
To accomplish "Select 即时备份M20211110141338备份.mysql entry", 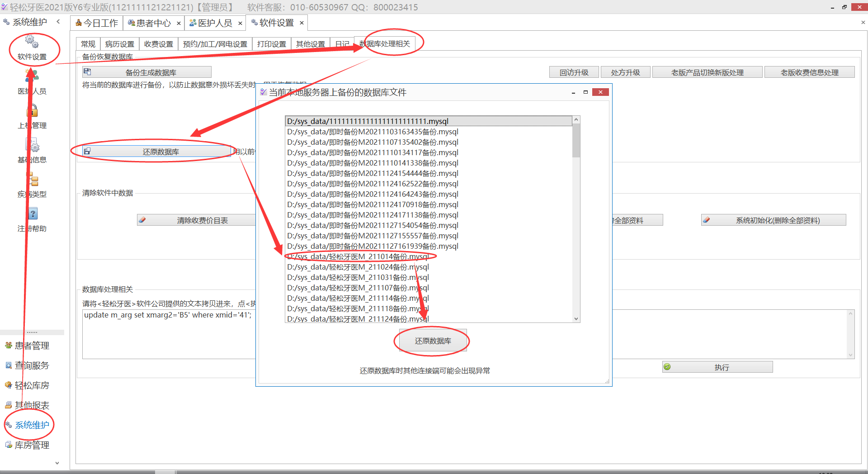I will click(x=429, y=163).
